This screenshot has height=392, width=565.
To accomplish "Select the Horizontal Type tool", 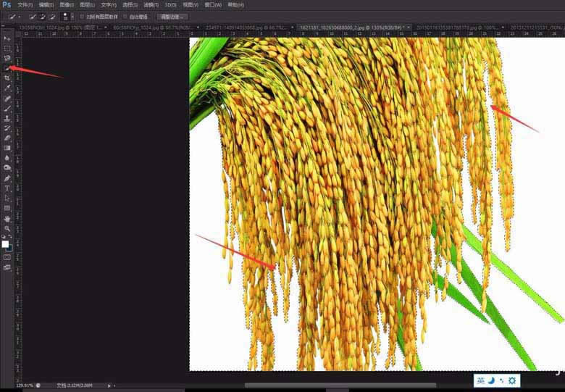I will click(x=7, y=188).
